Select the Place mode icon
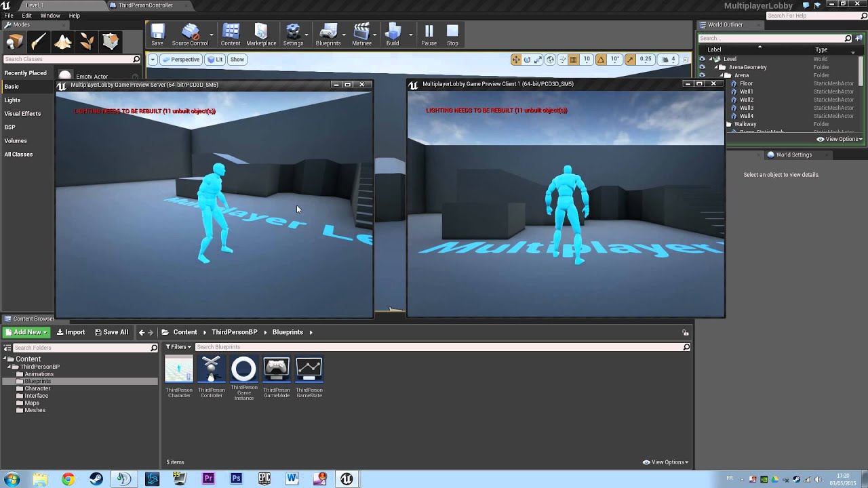 click(14, 42)
